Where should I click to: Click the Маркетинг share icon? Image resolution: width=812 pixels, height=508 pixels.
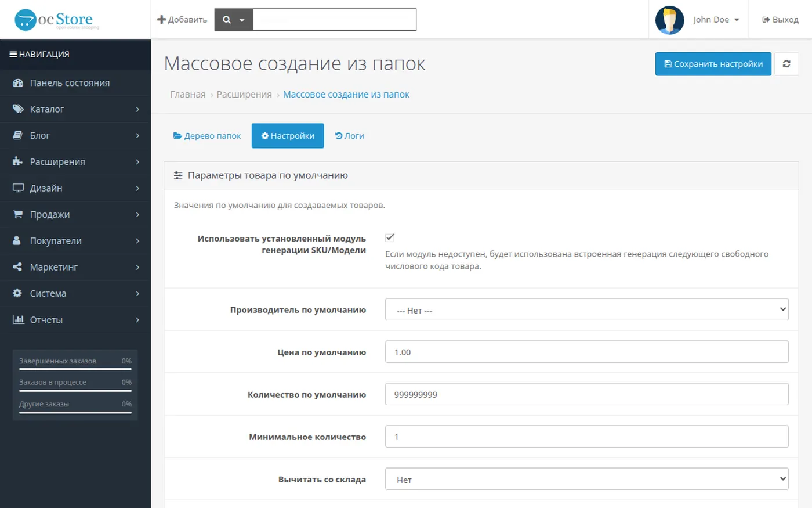click(17, 267)
